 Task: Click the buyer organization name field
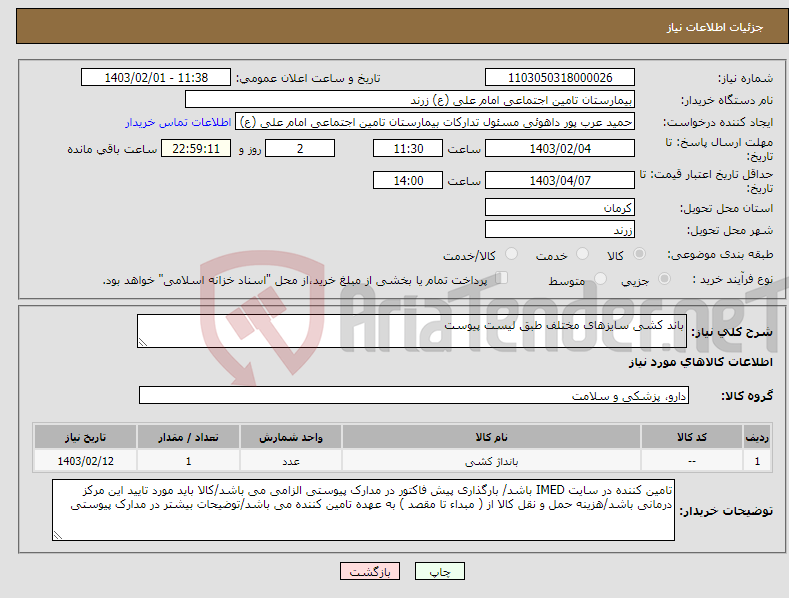[410, 100]
